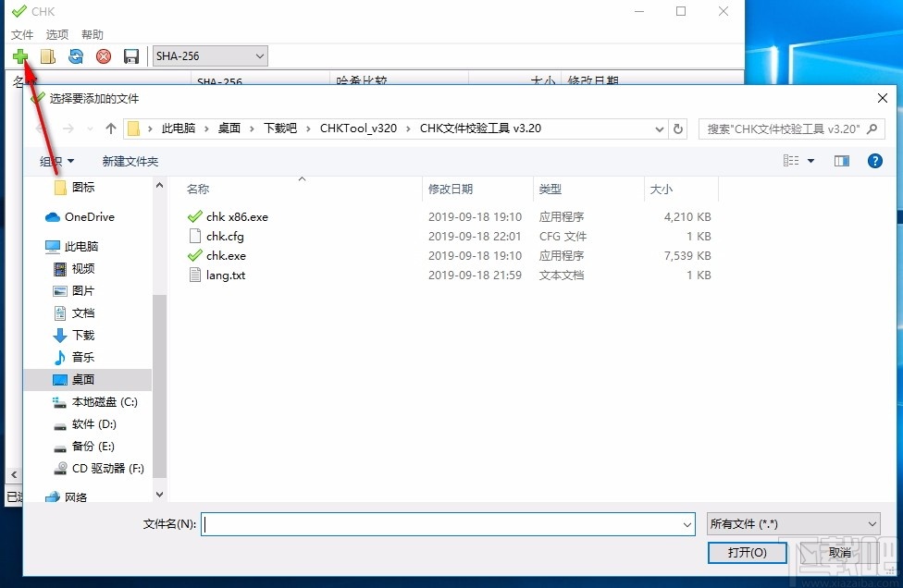Viewport: 903px width, 588px height.
Task: Open the 选项 menu in CHK window
Action: (x=57, y=34)
